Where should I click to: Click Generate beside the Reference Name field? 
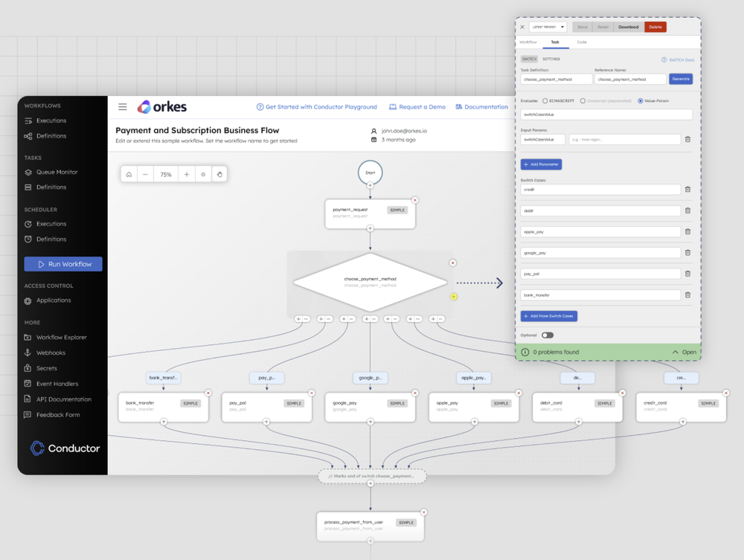coord(681,79)
